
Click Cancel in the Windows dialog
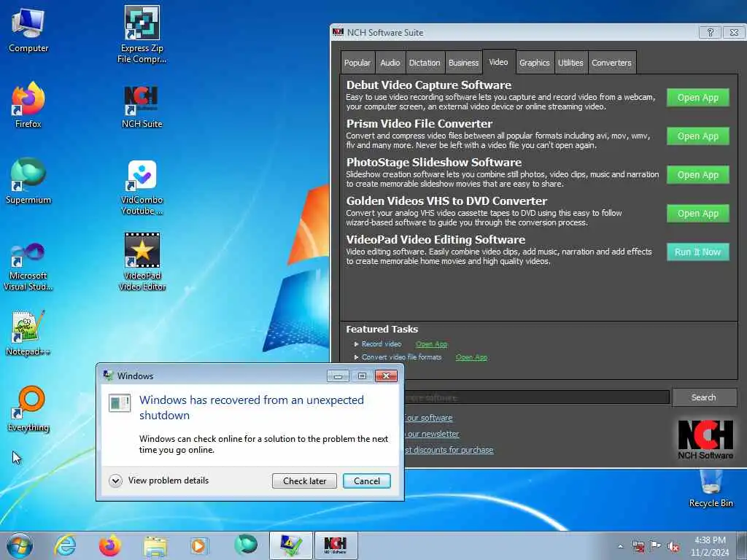367,481
